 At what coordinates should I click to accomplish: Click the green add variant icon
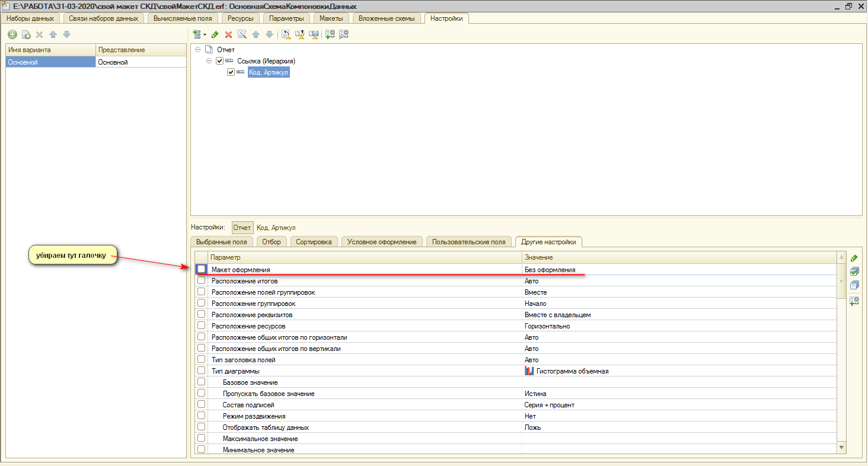tap(12, 35)
